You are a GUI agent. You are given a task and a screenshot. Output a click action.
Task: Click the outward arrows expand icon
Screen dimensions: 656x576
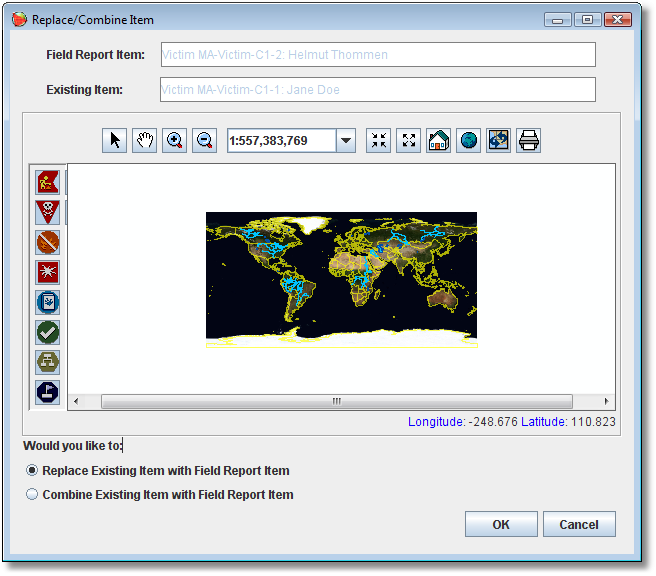coord(408,141)
